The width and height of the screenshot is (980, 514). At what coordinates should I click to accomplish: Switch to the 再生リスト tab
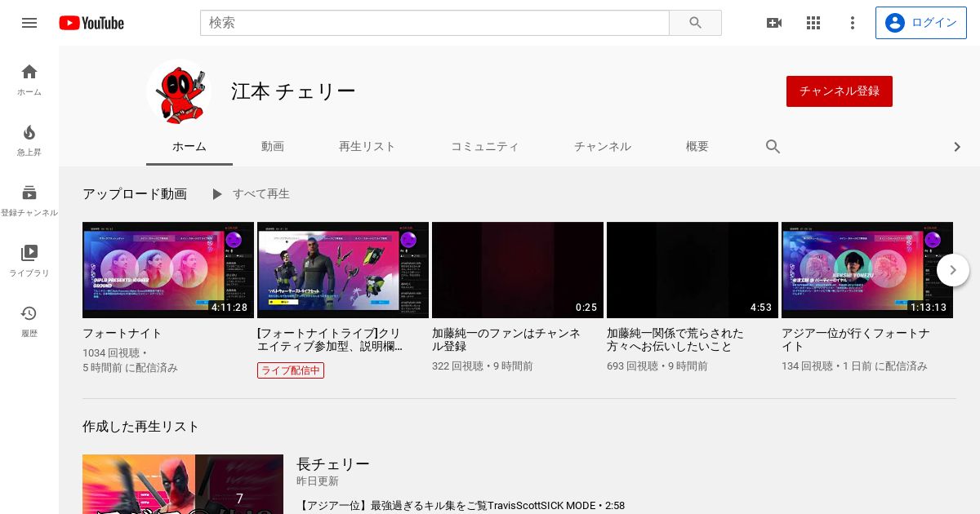click(367, 147)
